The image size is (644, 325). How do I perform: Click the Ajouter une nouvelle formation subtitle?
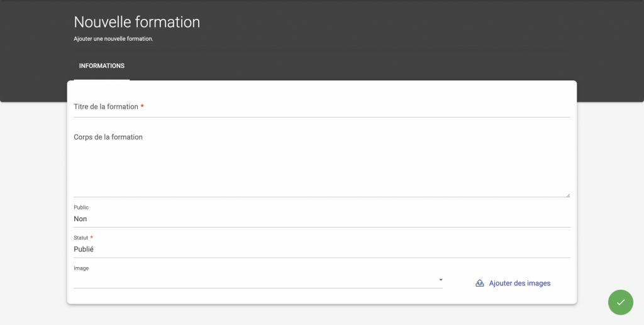(113, 39)
